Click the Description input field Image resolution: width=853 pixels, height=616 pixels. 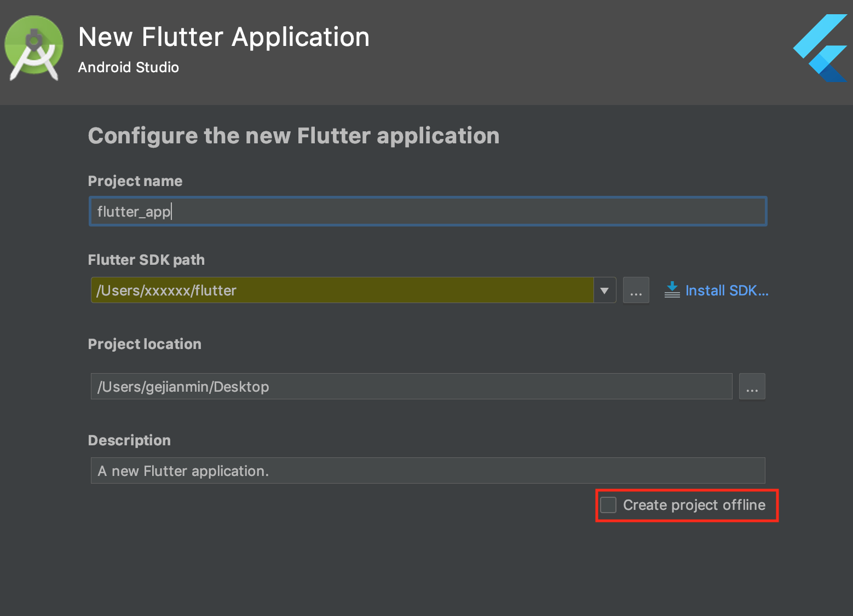tap(428, 470)
